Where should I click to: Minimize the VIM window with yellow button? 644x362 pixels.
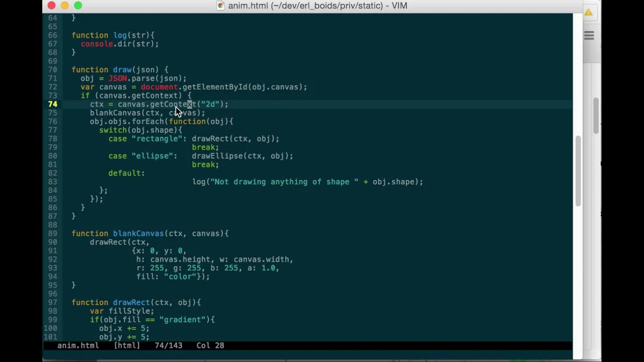coord(65,6)
